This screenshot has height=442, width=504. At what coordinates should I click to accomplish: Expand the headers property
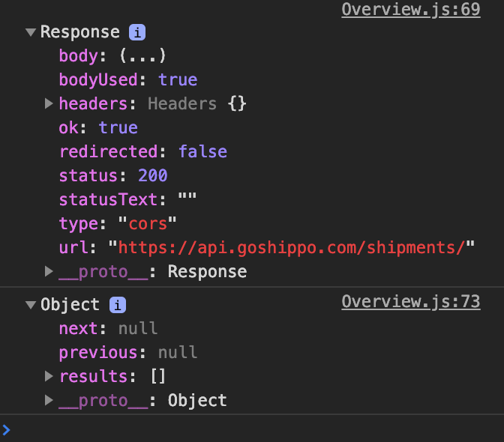(49, 103)
